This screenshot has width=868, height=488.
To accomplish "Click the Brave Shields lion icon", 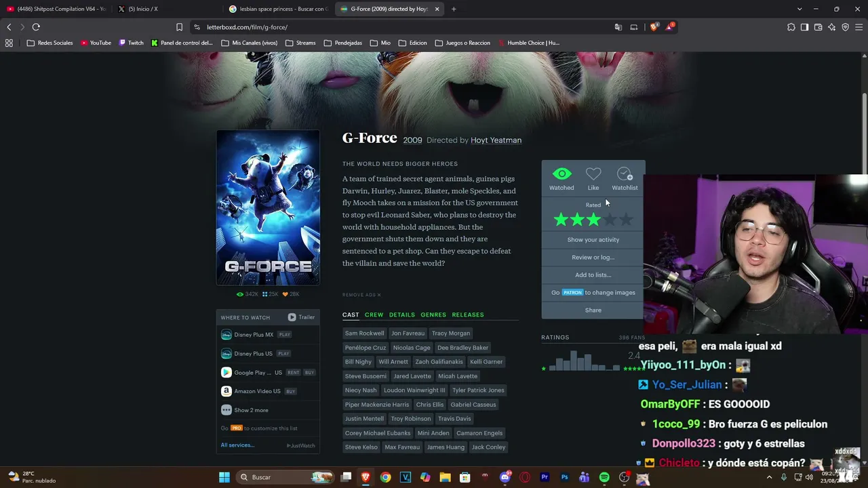I will pyautogui.click(x=654, y=27).
